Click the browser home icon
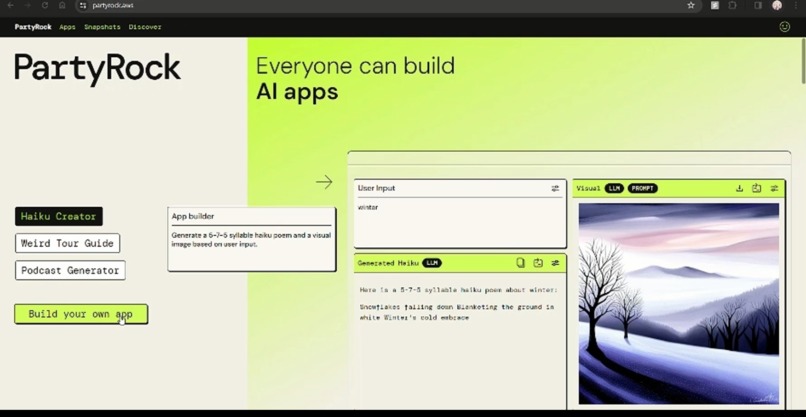Viewport: 806px width, 417px height. [x=62, y=5]
